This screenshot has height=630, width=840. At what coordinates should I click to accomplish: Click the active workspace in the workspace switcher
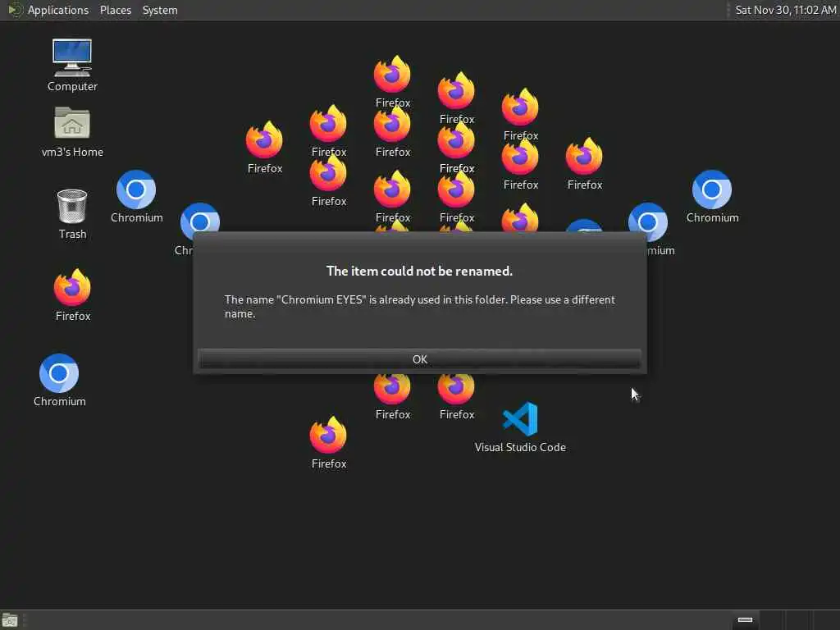745,620
